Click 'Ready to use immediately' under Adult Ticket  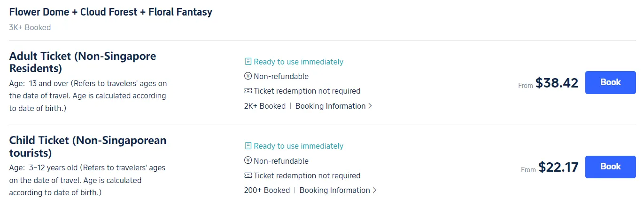(x=298, y=62)
